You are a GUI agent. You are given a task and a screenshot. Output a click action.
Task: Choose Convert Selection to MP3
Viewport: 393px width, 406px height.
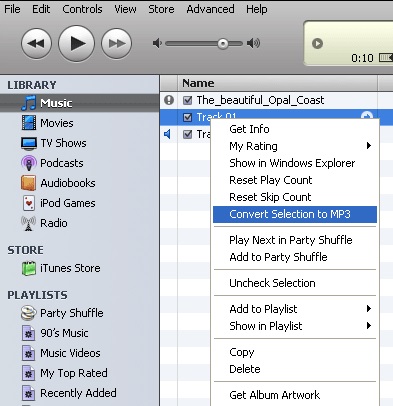[x=295, y=214]
